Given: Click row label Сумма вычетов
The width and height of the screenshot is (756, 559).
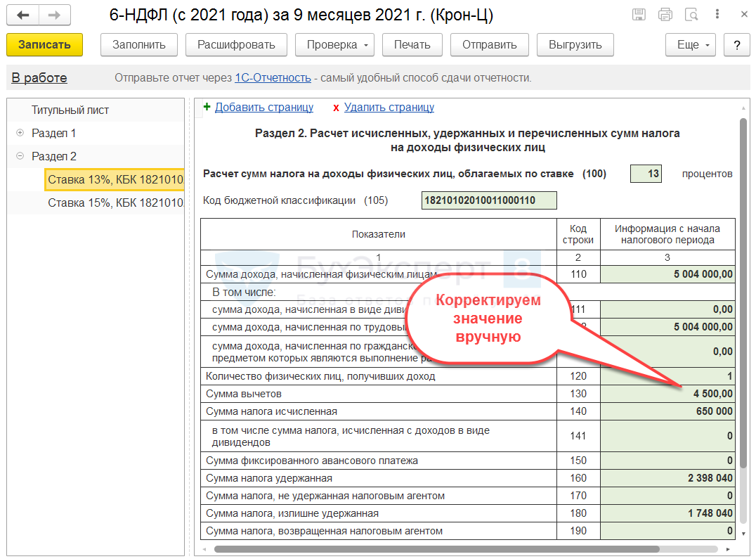Looking at the screenshot, I should [244, 394].
